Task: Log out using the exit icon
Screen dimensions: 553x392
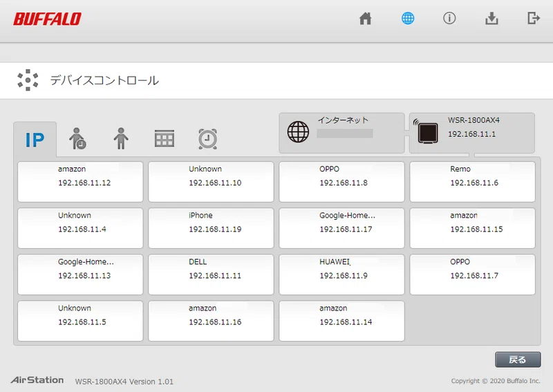Action: click(534, 18)
